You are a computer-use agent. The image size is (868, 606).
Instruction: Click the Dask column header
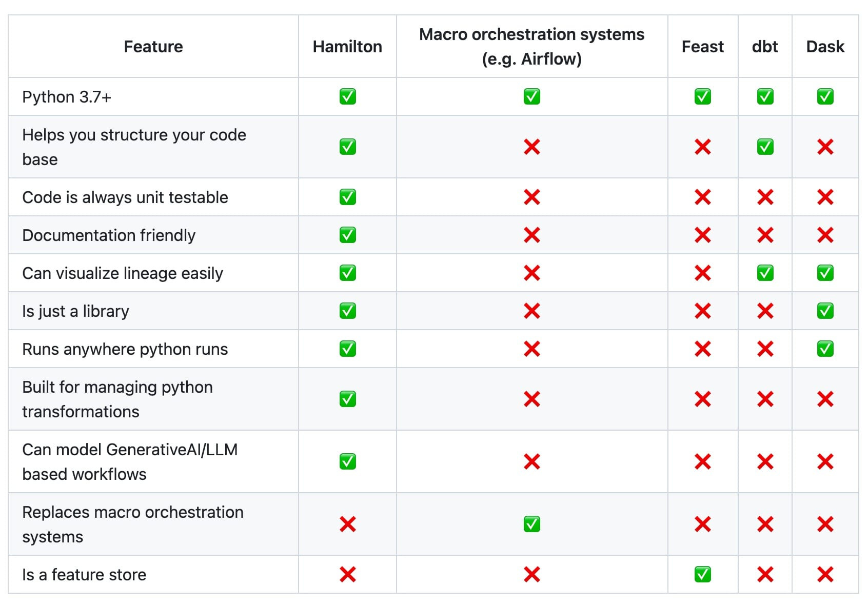(x=825, y=47)
